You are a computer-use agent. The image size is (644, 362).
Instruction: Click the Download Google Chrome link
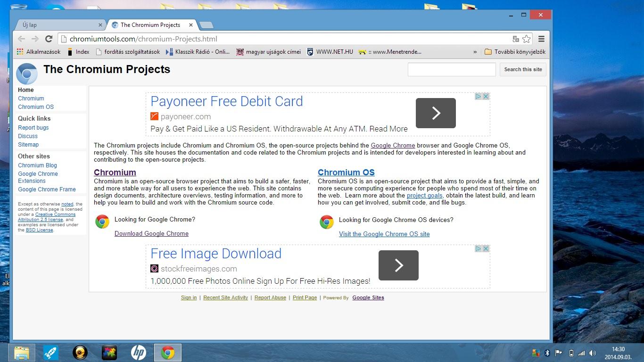point(151,234)
